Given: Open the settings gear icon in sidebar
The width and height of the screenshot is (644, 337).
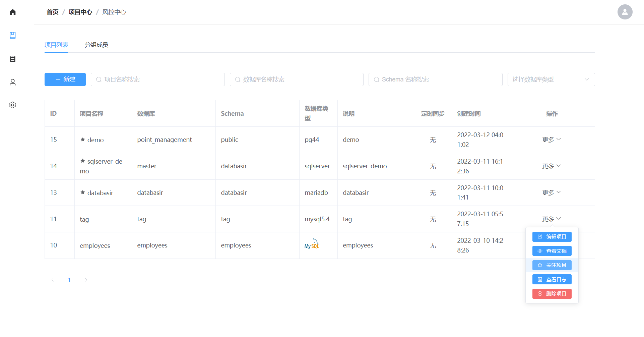Looking at the screenshot, I should click(x=13, y=105).
